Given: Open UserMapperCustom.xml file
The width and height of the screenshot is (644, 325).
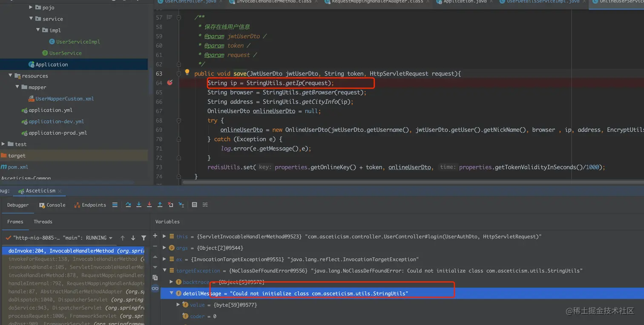Looking at the screenshot, I should pos(61,99).
